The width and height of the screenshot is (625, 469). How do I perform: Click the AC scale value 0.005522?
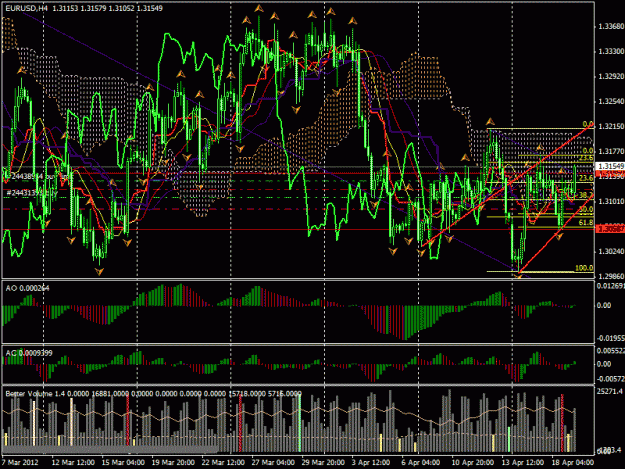point(610,351)
